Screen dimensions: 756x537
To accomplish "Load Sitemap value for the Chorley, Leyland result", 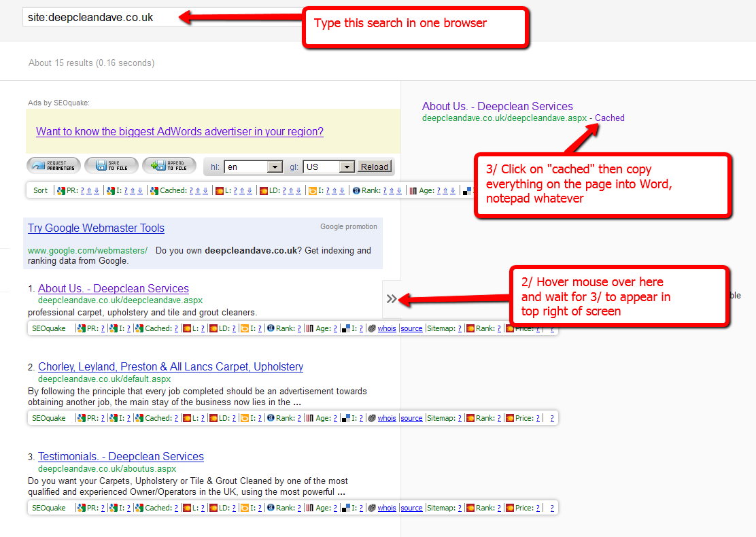I will pos(460,419).
